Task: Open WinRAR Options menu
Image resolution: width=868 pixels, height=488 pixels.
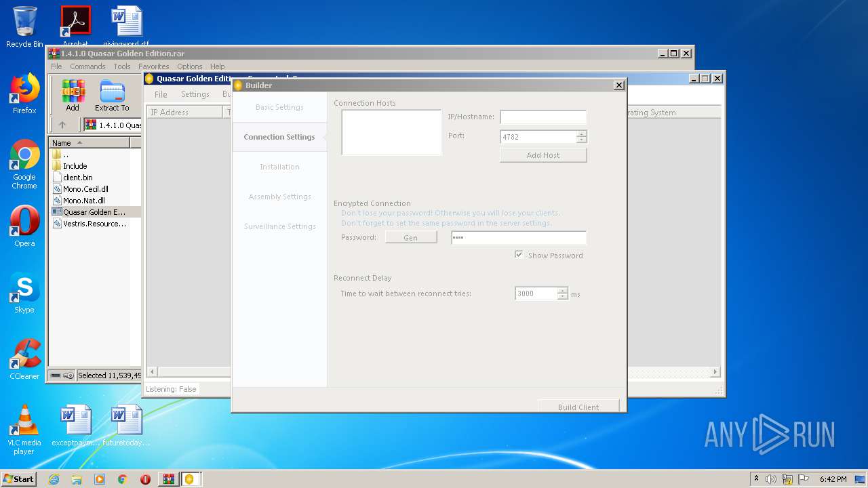Action: (190, 66)
